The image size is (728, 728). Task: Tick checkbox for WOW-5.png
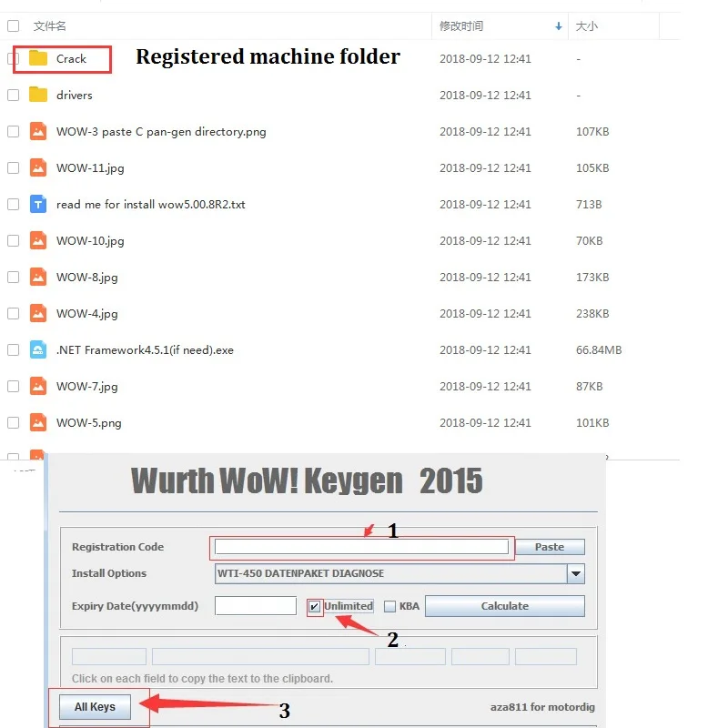point(14,422)
